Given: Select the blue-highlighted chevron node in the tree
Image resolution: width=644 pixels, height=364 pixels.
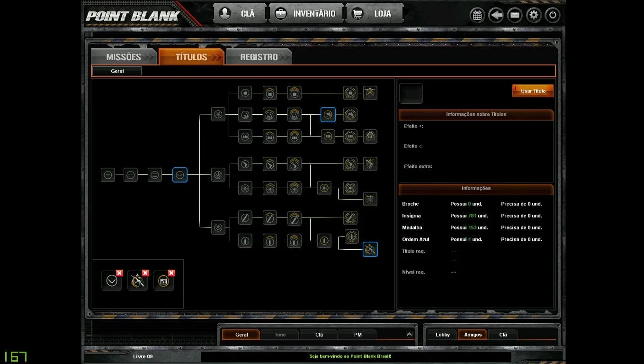Looking at the screenshot, I should coord(180,175).
